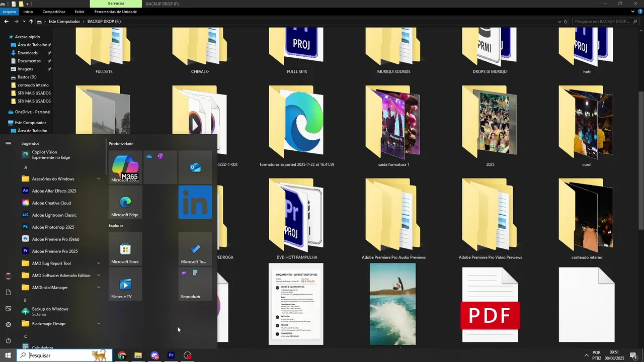The width and height of the screenshot is (644, 362).
Task: Expand the Start menu hamburger
Action: pyautogui.click(x=8, y=143)
